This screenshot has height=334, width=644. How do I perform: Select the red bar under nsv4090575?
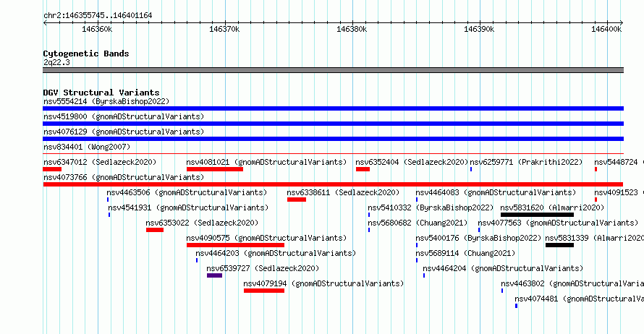tap(235, 245)
